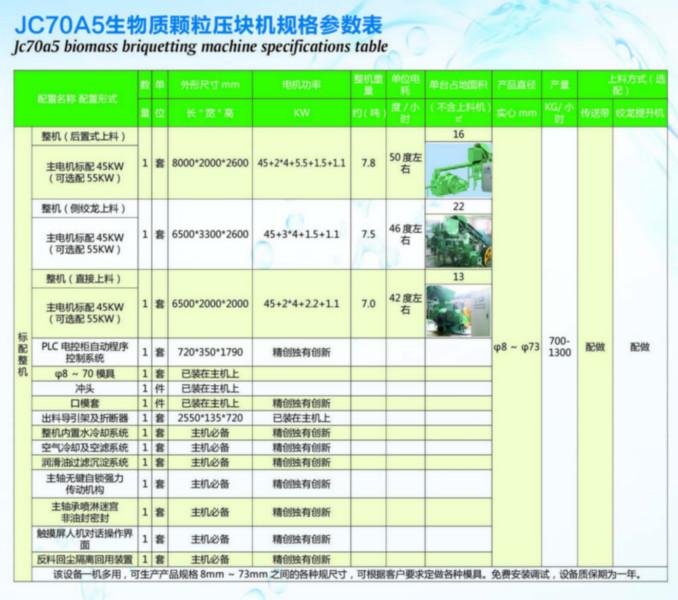Screen dimensions: 678x600
Task: Open the machine photo under area value 13
Action: click(x=459, y=311)
